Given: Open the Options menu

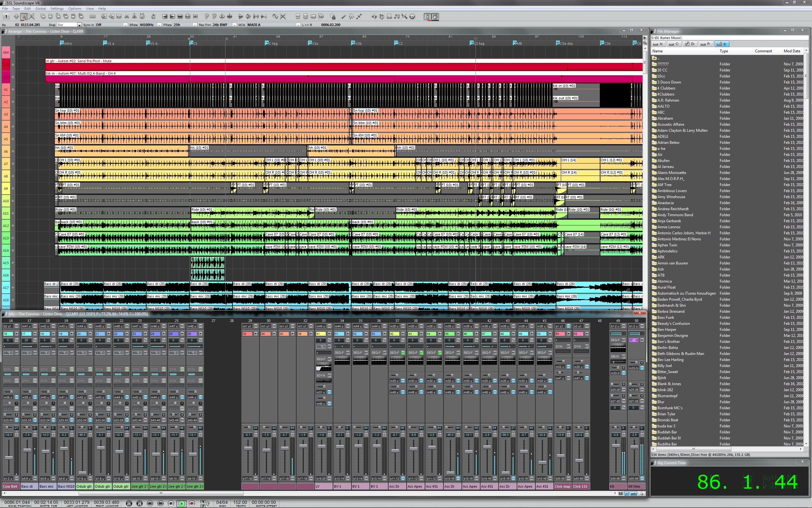Looking at the screenshot, I should [x=75, y=8].
